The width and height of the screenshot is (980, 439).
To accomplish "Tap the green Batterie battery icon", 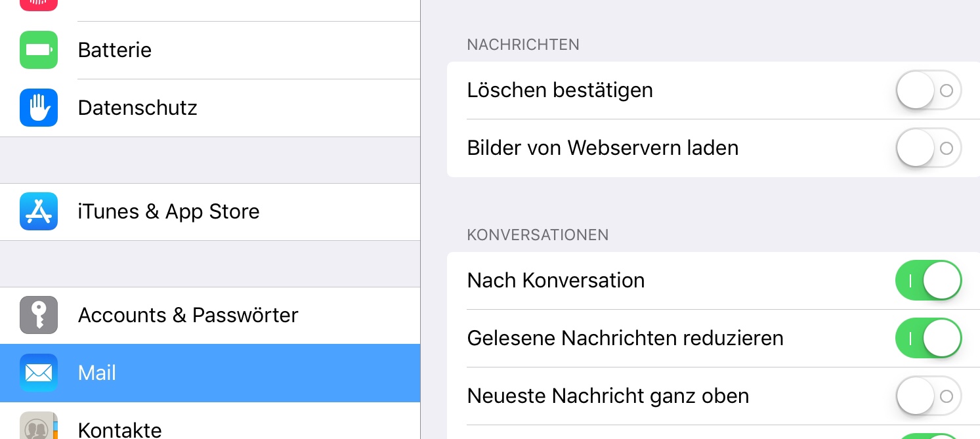I will pyautogui.click(x=39, y=50).
